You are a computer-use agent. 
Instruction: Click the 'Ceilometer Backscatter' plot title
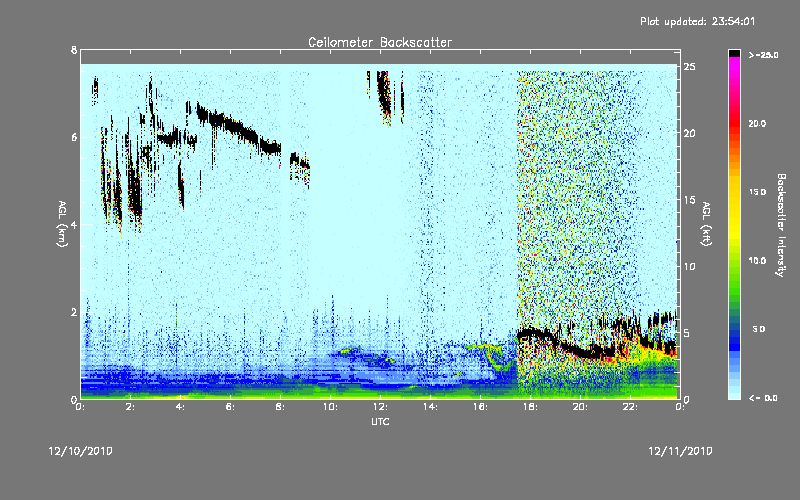click(380, 42)
